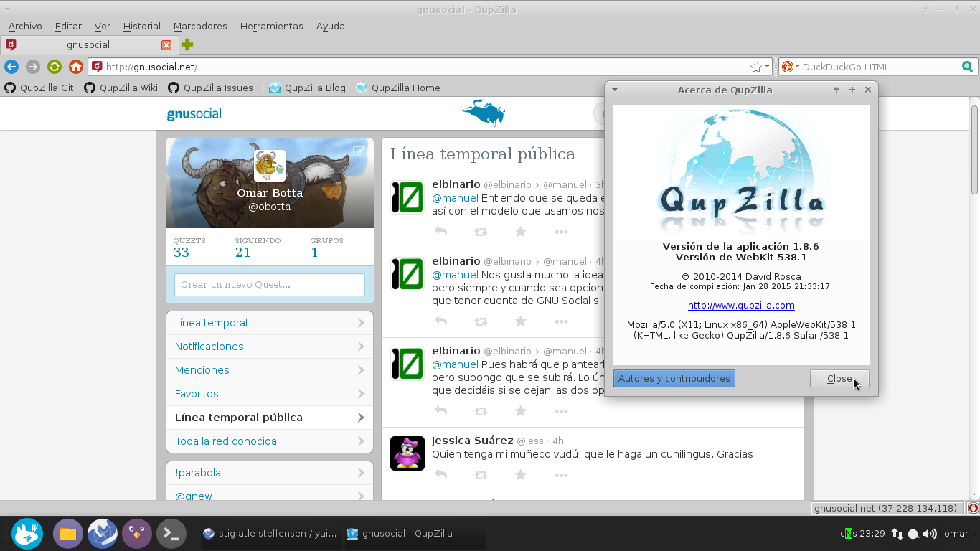980x551 pixels.
Task: Go to the browser home page
Action: pyautogui.click(x=76, y=67)
